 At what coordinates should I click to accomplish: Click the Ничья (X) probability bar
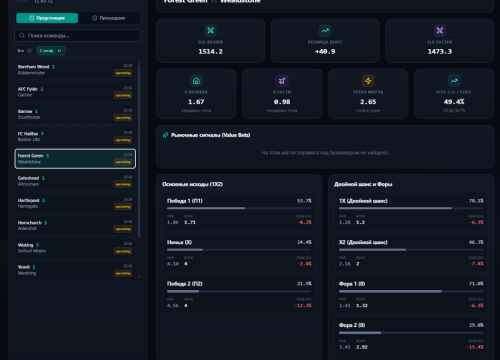[239, 250]
